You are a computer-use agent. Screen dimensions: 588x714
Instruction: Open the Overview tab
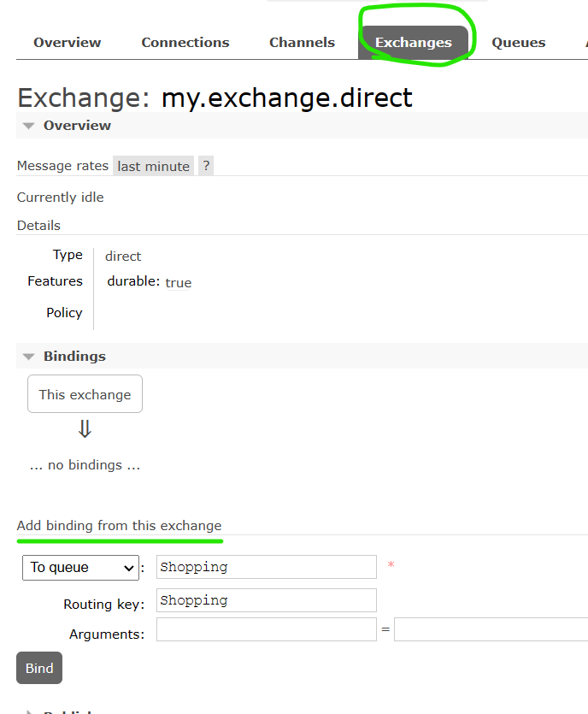(68, 43)
